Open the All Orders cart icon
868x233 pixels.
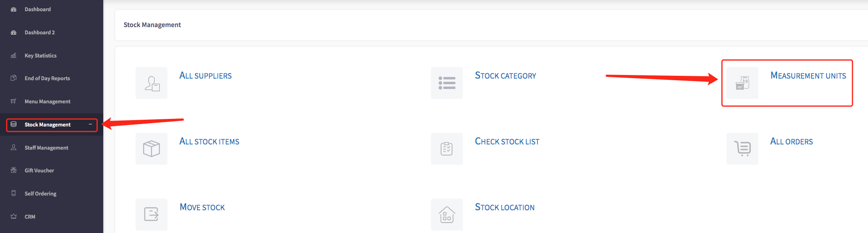(742, 149)
